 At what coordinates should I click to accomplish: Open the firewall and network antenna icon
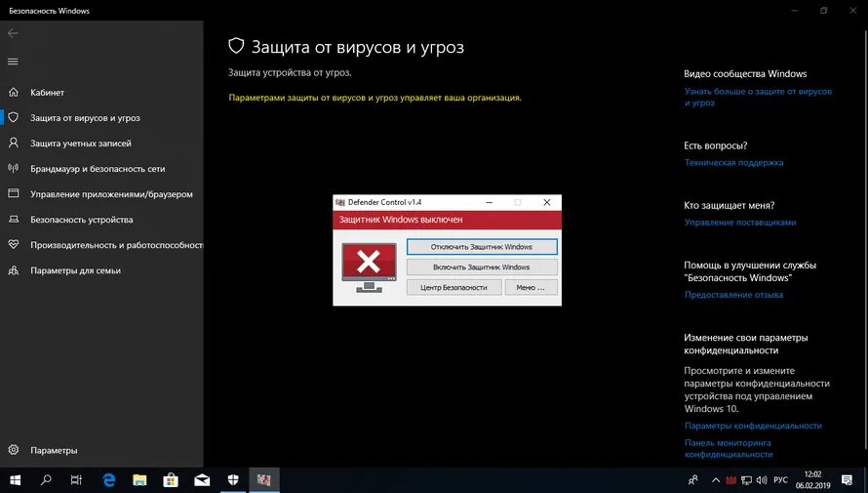pos(14,168)
